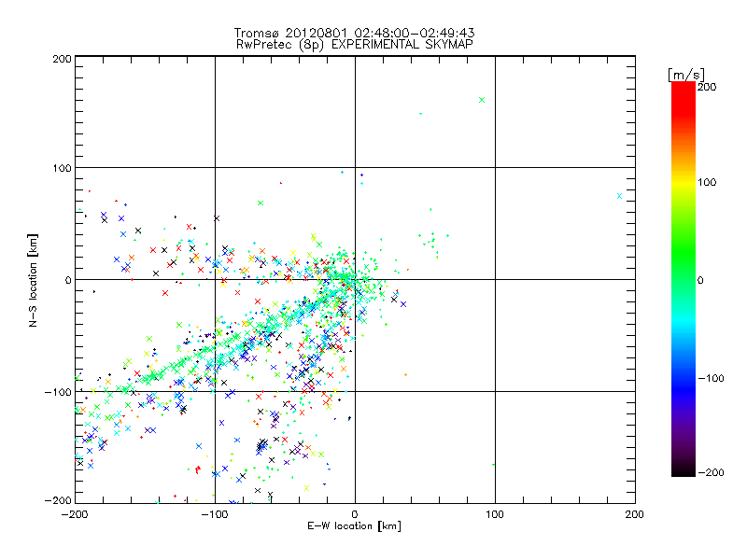Image resolution: width=747 pixels, height=560 pixels.
Task: Click the '[m/s]' colorbar unit label
Action: (x=686, y=75)
